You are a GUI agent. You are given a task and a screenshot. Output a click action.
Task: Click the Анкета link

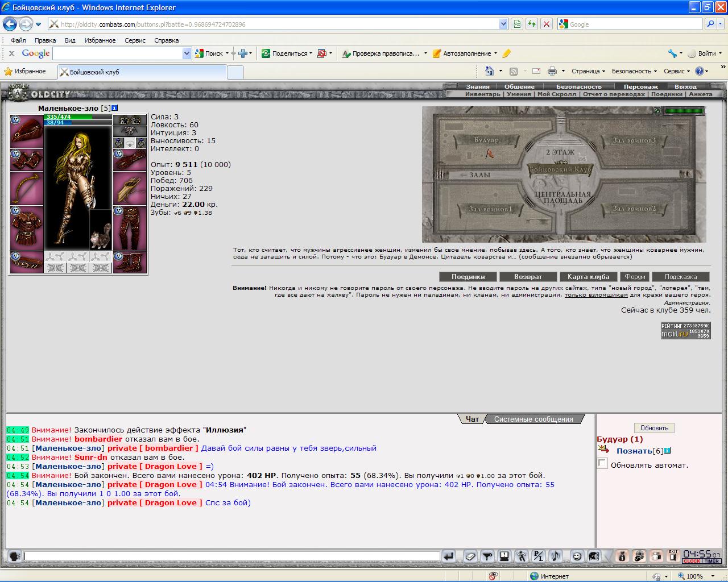click(700, 94)
